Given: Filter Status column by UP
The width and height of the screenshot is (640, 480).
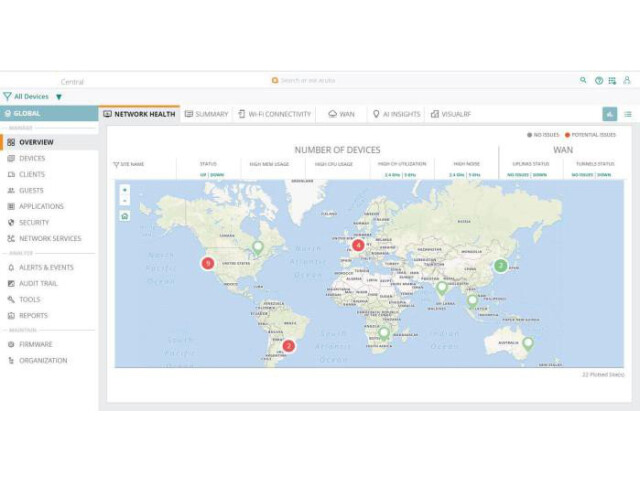Looking at the screenshot, I should [x=203, y=175].
